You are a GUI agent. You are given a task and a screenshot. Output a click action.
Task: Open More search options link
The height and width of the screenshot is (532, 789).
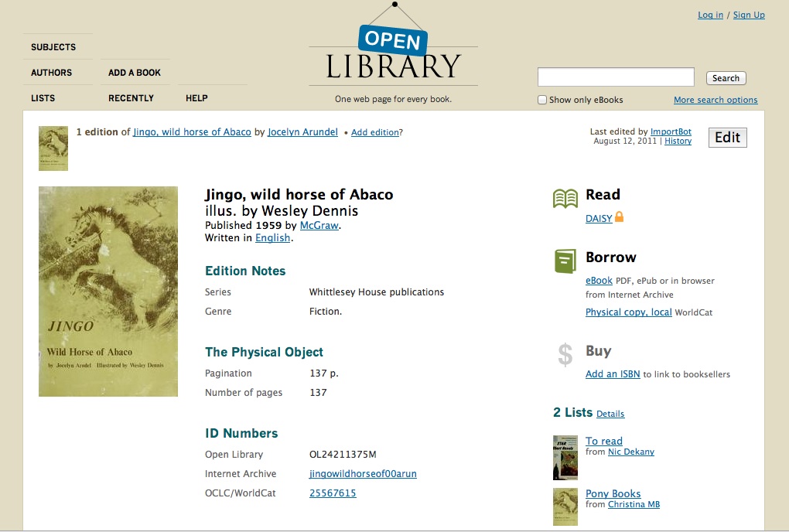(716, 100)
